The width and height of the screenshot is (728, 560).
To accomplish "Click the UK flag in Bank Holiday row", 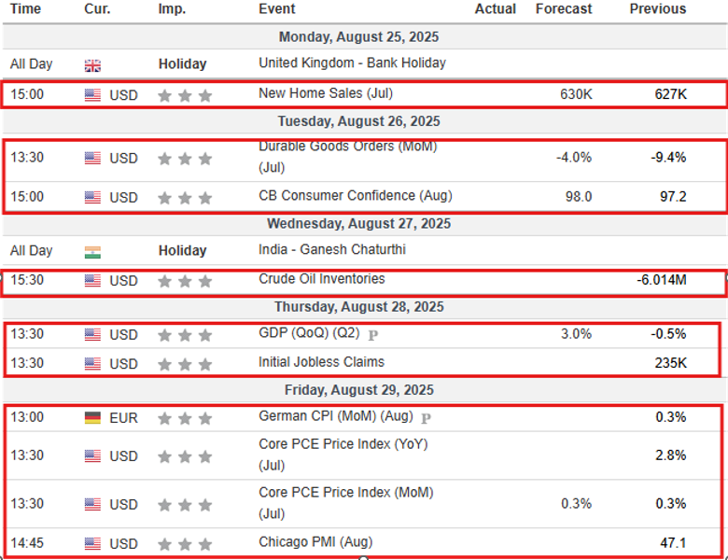I will (92, 65).
